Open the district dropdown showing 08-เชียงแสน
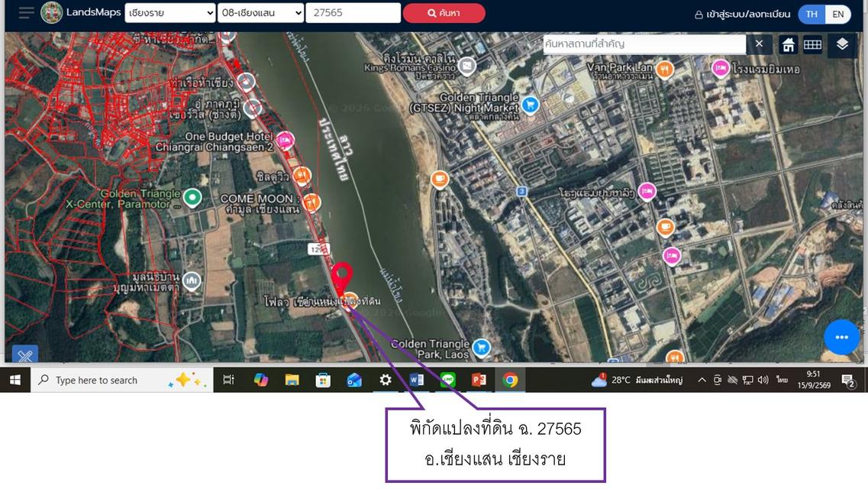Screen dimensions: 868x489 click(x=261, y=13)
